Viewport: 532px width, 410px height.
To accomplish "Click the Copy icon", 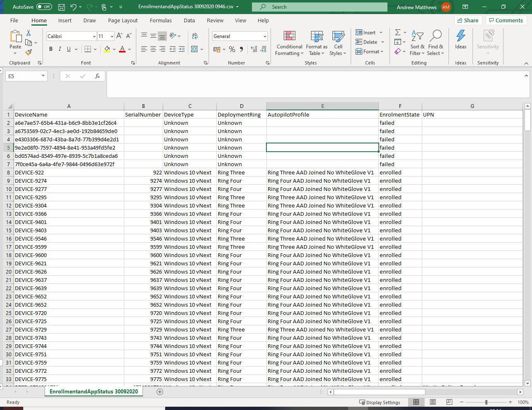I will click(28, 43).
